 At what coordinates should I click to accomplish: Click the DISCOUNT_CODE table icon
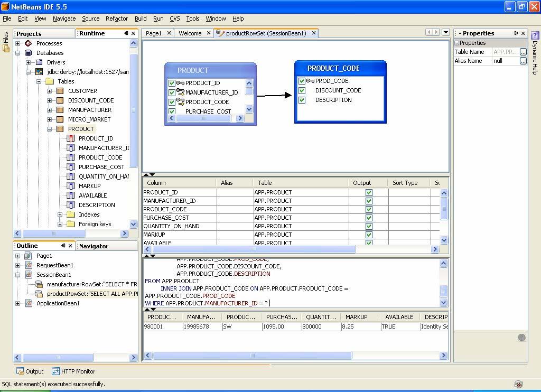pyautogui.click(x=60, y=100)
